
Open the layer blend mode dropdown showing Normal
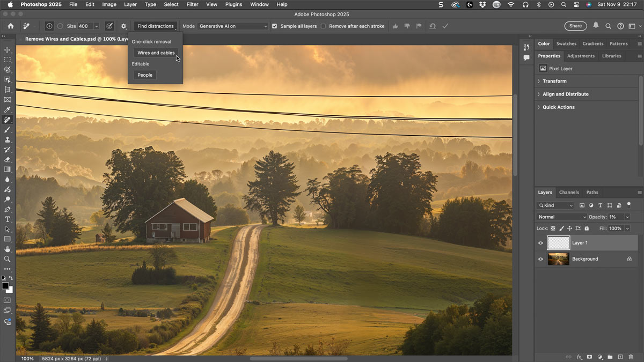click(x=561, y=217)
